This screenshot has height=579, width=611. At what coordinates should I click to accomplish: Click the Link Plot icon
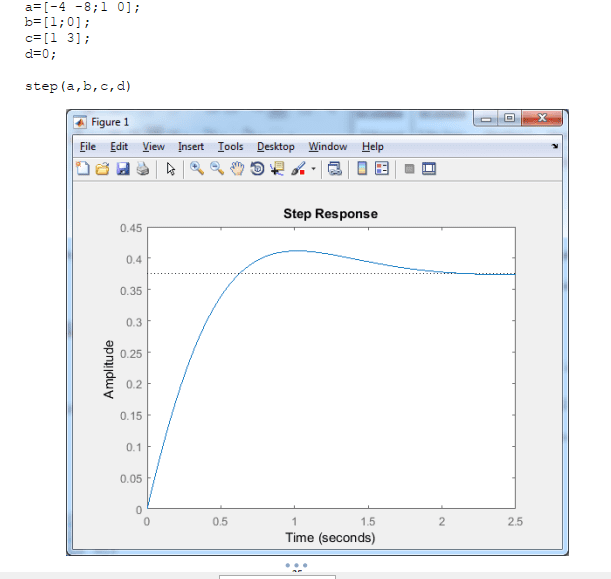334,169
